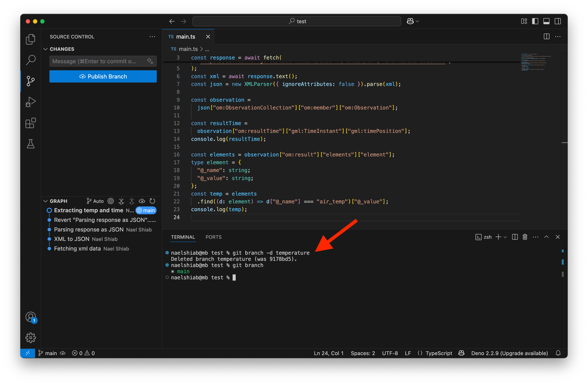Open Customize Layout in title bar
Image resolution: width=588 pixels, height=385 pixels.
point(524,21)
